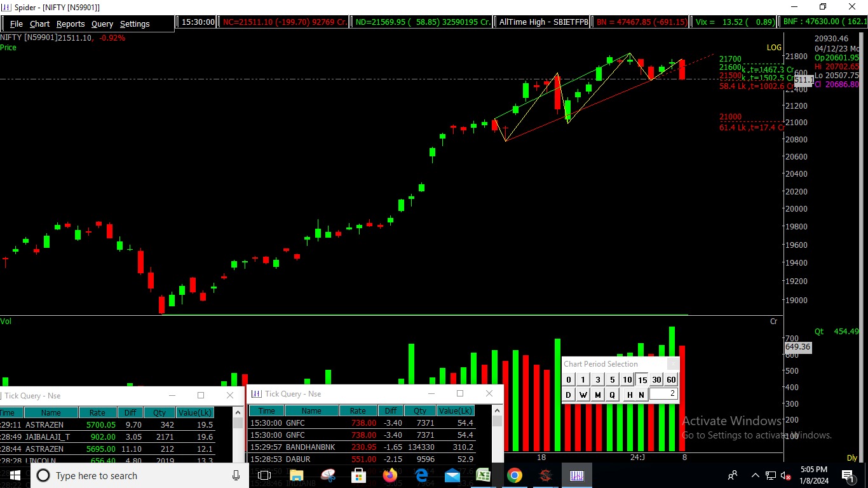The width and height of the screenshot is (868, 488).
Task: Click the custom period input field
Action: click(x=663, y=394)
